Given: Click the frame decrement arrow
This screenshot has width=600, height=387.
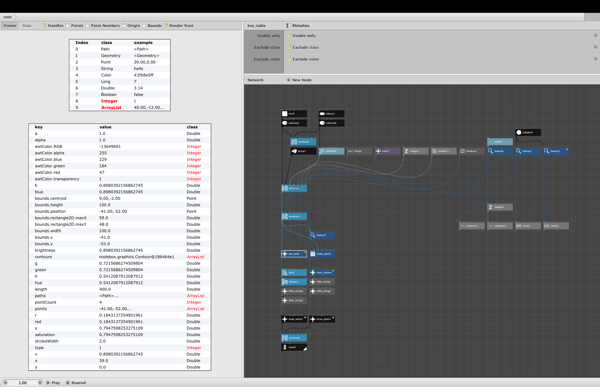Looking at the screenshot, I should pyautogui.click(x=5, y=382).
